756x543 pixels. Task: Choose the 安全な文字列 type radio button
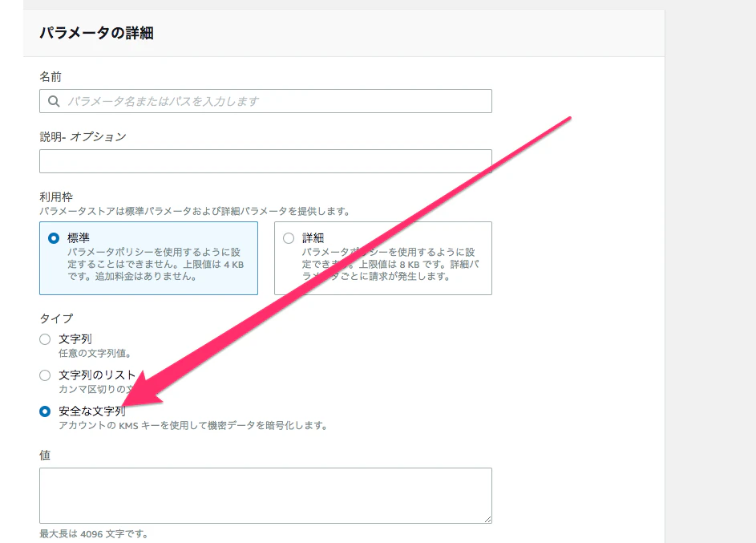(45, 411)
